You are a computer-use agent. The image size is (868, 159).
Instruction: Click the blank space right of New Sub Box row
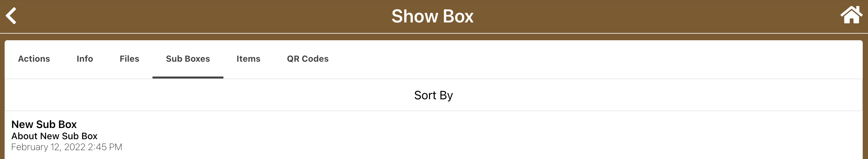472,135
